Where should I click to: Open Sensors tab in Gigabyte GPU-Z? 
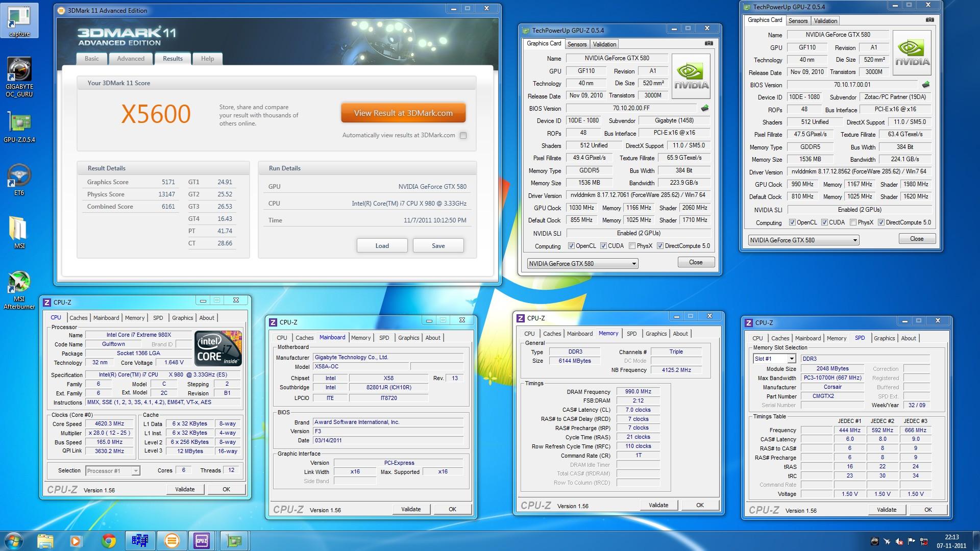coord(577,44)
